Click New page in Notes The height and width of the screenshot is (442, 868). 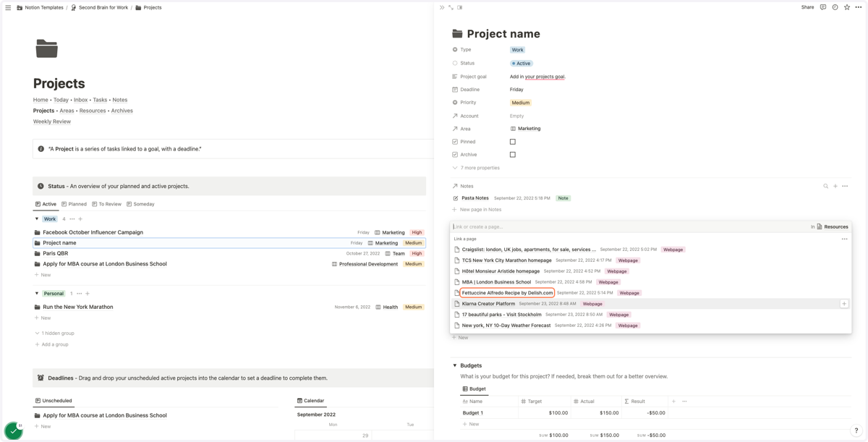(477, 210)
